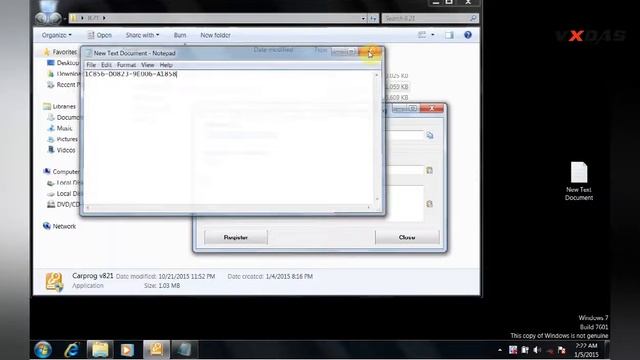Viewport: 640px width, 360px height.
Task: Switch to the Notepad taskbar icon
Action: coord(184,350)
